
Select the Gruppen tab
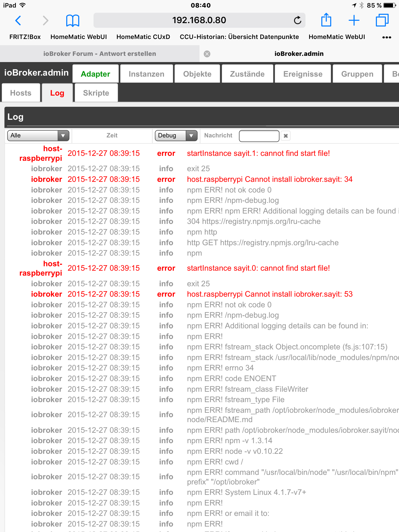tap(357, 74)
